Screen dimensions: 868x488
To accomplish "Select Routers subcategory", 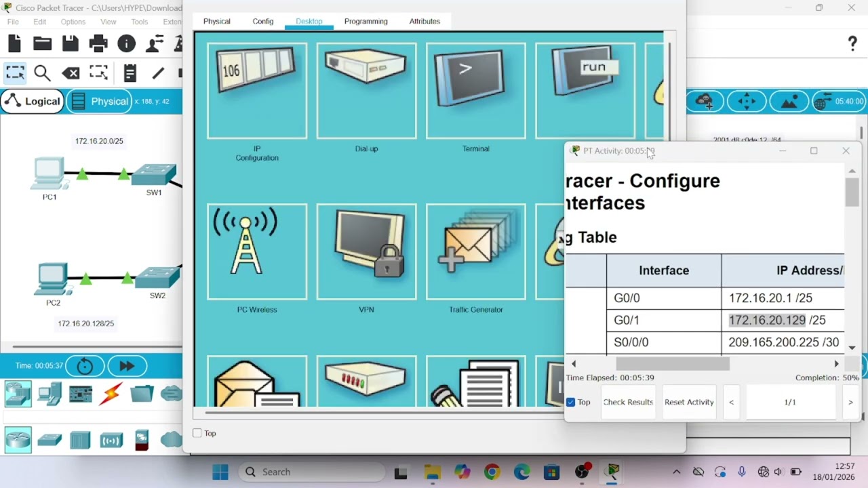I will pyautogui.click(x=18, y=440).
